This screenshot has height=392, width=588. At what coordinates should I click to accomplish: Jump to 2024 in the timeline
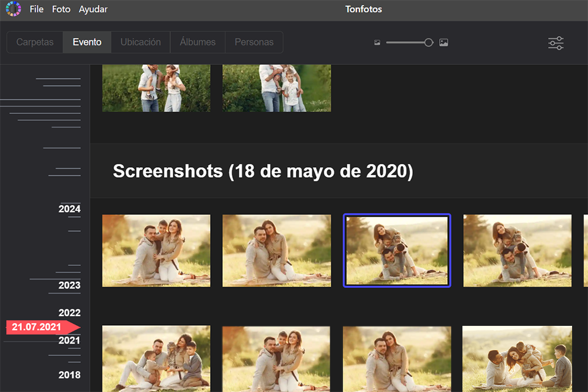pyautogui.click(x=69, y=209)
